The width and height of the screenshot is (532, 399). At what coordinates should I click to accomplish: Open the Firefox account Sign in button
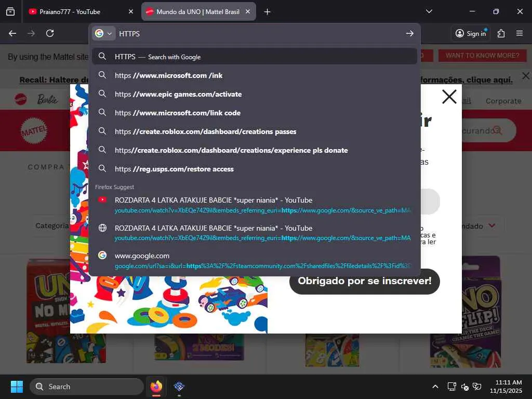471,34
